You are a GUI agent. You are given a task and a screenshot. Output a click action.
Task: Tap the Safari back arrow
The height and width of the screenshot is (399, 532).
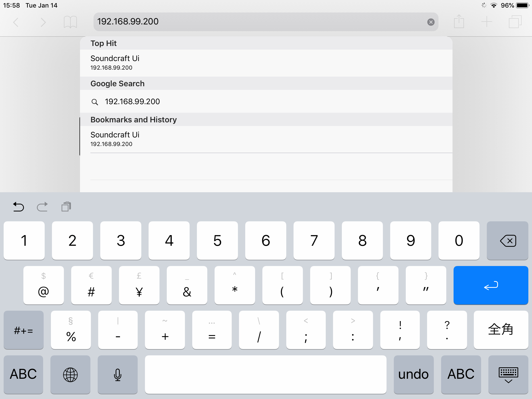click(16, 22)
